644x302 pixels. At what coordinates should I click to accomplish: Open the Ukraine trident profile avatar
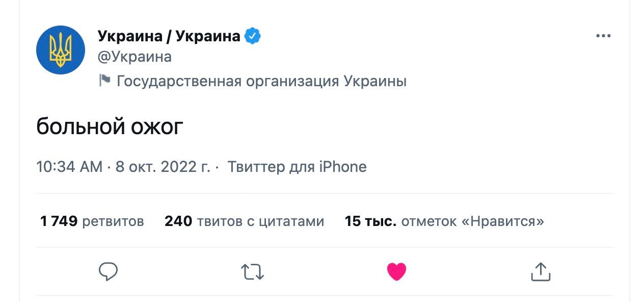coord(61,50)
